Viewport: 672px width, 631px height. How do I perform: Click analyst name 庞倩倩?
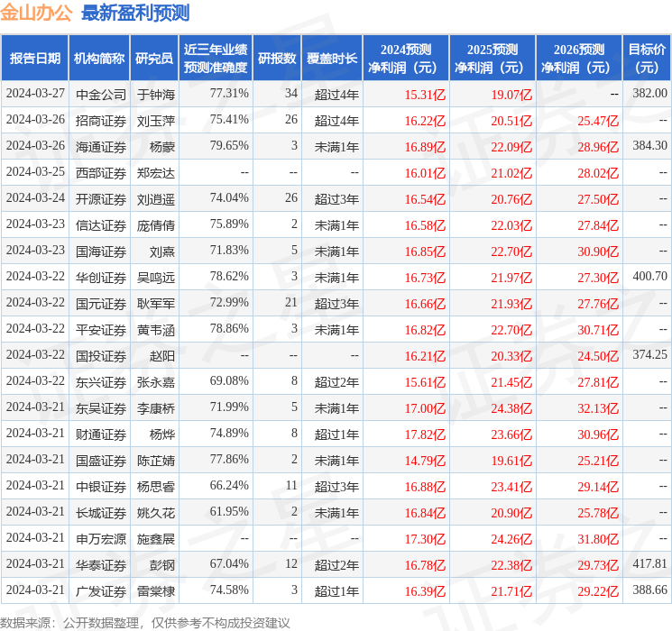click(x=156, y=225)
